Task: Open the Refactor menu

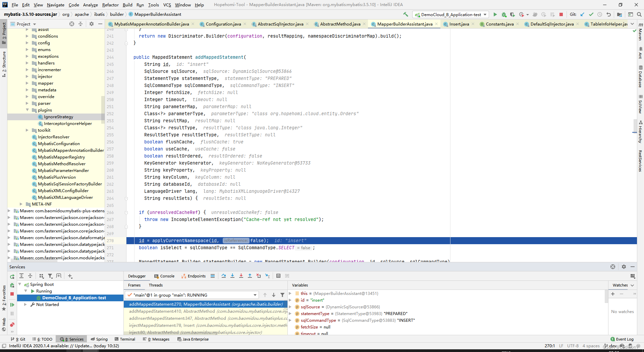Action: (110, 5)
